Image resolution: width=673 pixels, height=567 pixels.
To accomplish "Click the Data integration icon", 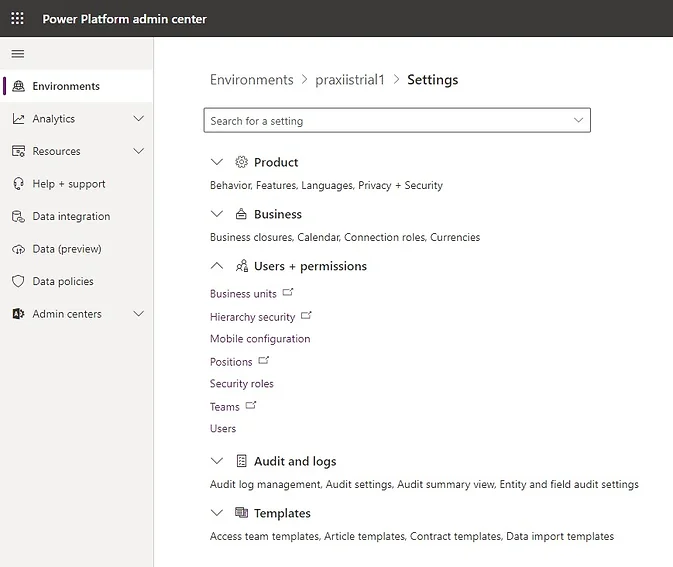I will pyautogui.click(x=18, y=216).
